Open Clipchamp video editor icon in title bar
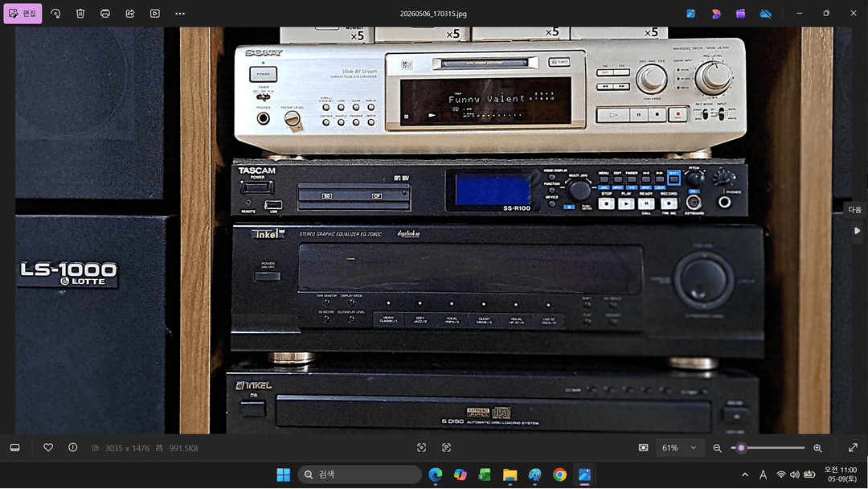The height and width of the screenshot is (489, 868). 741,14
